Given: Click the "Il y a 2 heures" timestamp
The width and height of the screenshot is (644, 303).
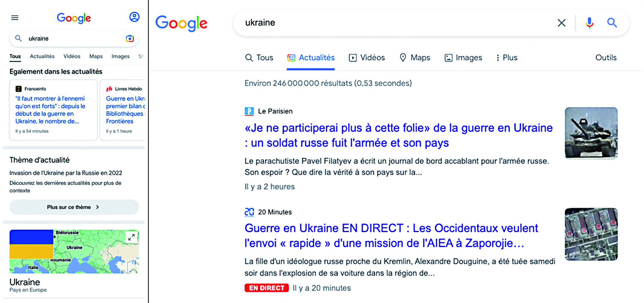Looking at the screenshot, I should tap(269, 187).
